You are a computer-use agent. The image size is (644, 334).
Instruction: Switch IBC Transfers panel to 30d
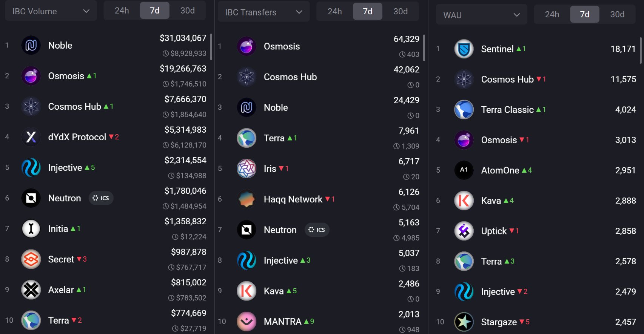(x=400, y=11)
